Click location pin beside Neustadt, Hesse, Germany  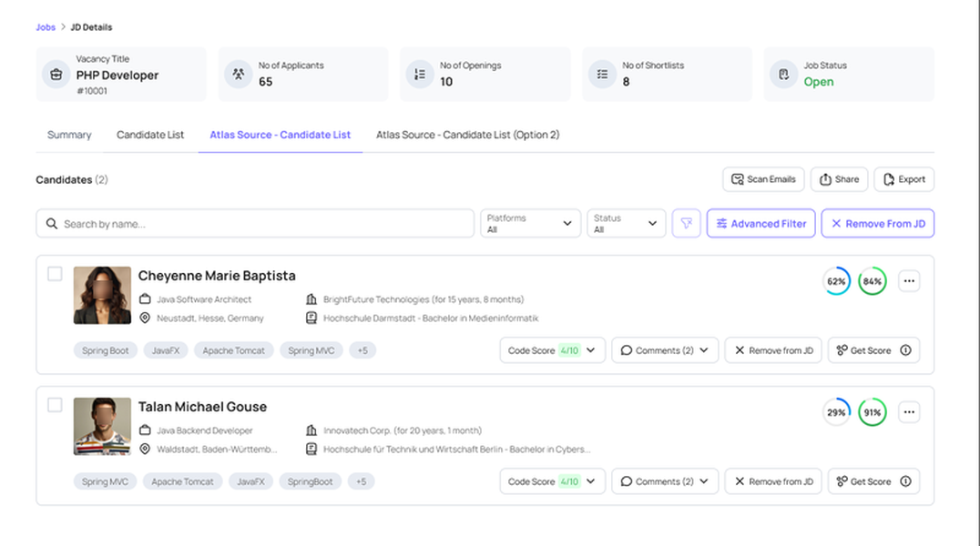click(145, 318)
